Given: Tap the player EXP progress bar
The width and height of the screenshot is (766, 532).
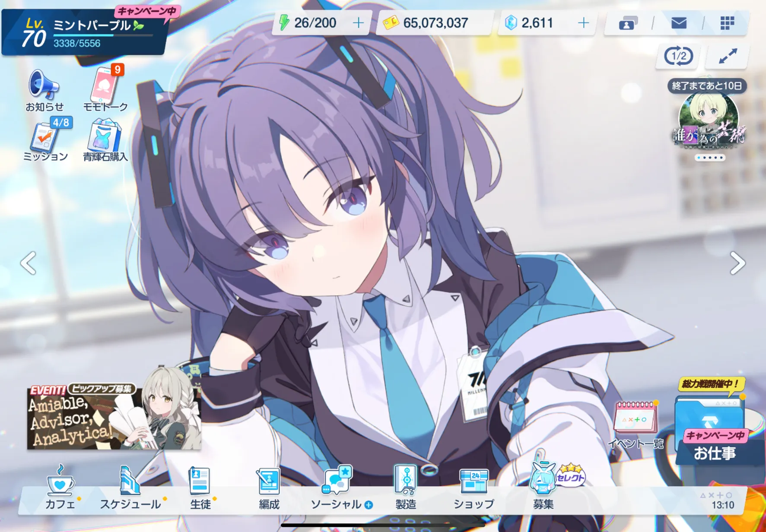Looking at the screenshot, I should 103,35.
